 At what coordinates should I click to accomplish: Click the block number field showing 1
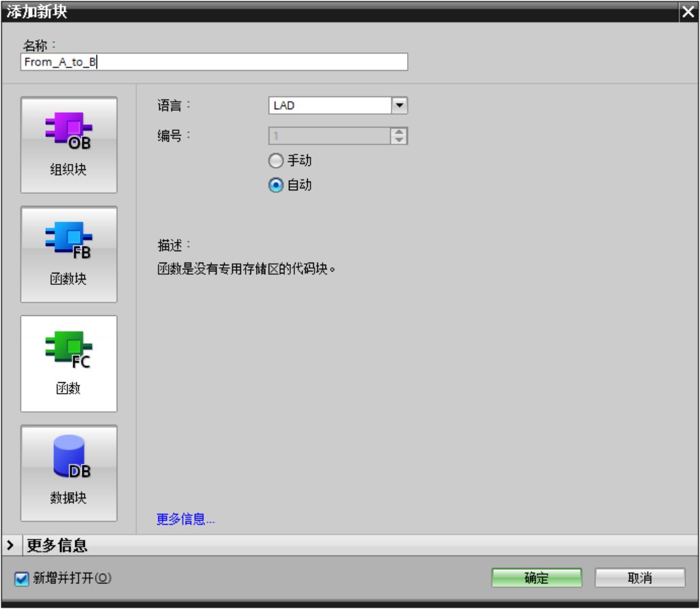329,136
